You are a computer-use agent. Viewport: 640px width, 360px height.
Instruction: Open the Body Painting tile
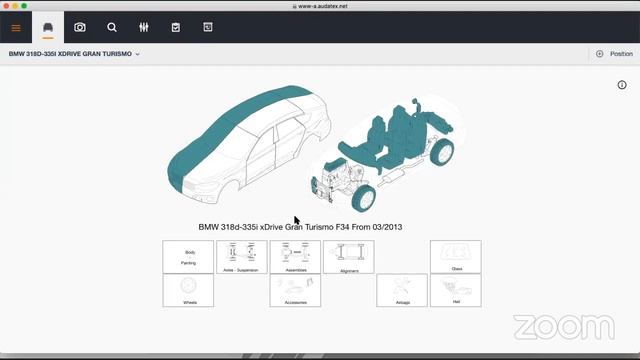pos(188,257)
